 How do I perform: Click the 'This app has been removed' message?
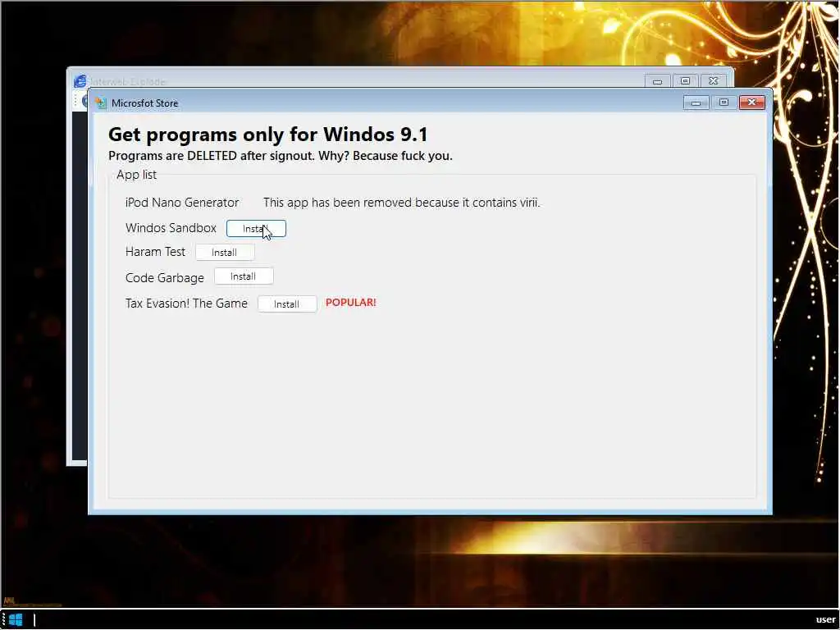tap(402, 203)
